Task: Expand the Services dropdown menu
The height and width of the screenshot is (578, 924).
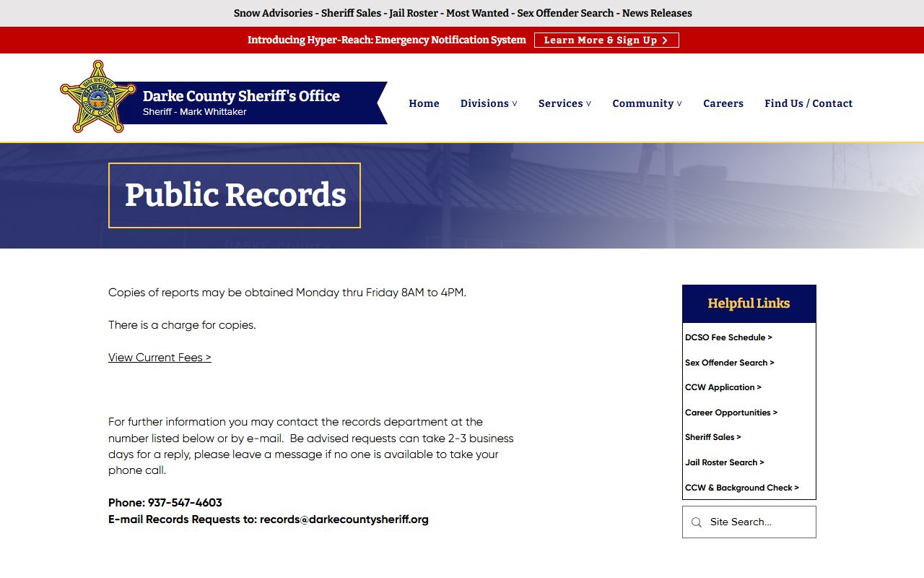Action: pos(565,103)
